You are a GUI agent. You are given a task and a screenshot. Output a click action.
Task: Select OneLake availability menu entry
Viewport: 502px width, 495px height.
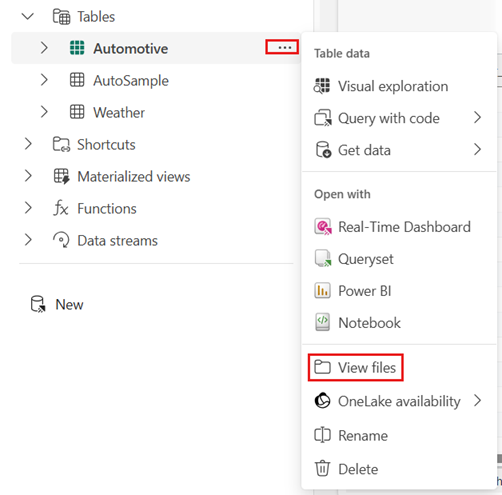[399, 401]
